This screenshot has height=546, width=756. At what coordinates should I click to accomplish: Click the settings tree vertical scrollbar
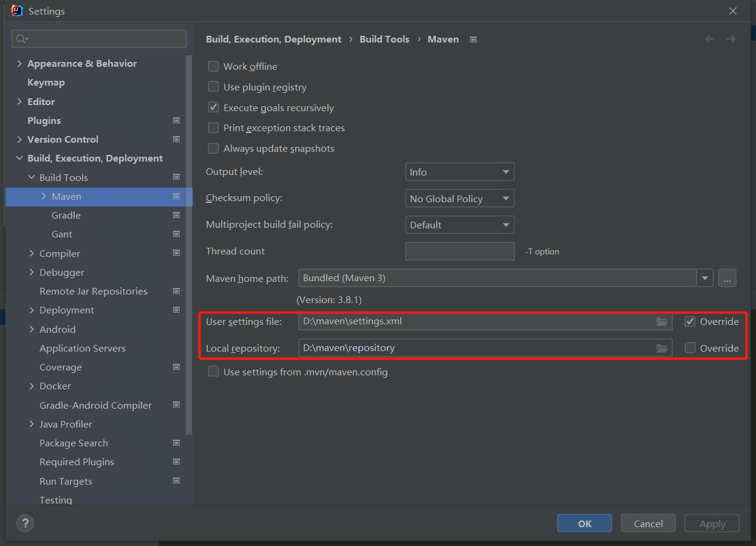click(189, 243)
